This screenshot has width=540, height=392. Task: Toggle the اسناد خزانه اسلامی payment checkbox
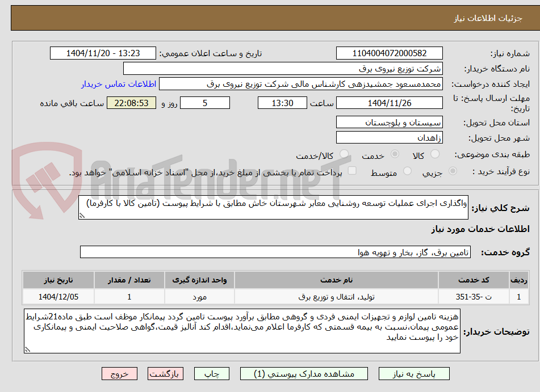click(352, 171)
